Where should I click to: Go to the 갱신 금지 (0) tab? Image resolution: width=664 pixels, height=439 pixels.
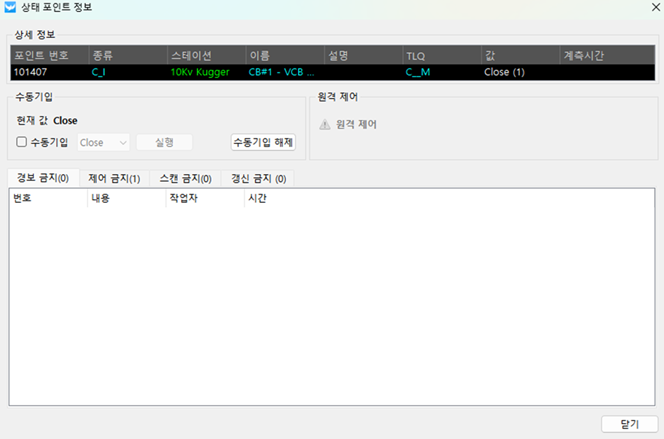pos(258,178)
